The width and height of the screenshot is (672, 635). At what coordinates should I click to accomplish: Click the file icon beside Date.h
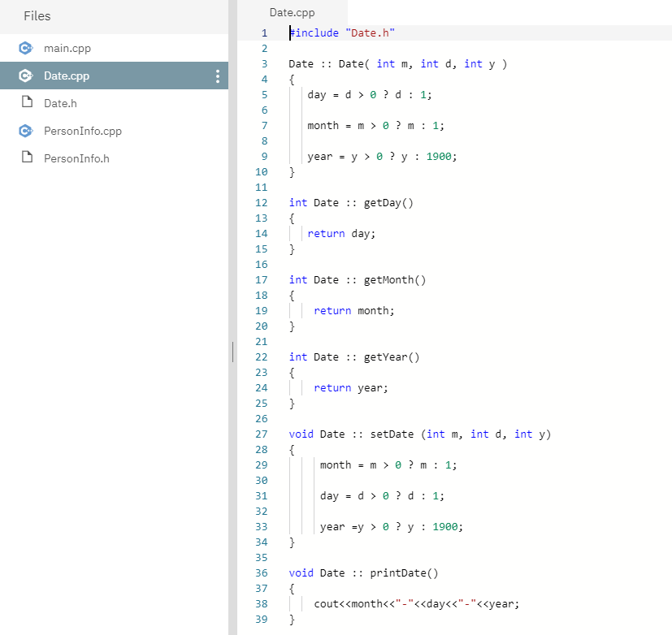tap(27, 102)
